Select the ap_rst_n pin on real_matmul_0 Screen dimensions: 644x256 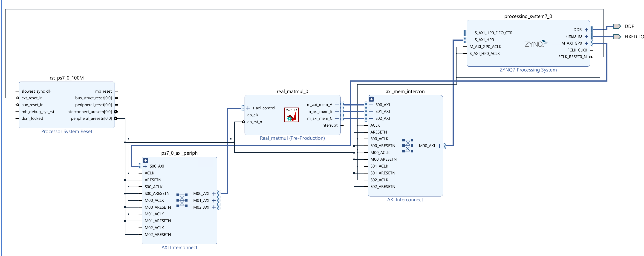(x=254, y=122)
